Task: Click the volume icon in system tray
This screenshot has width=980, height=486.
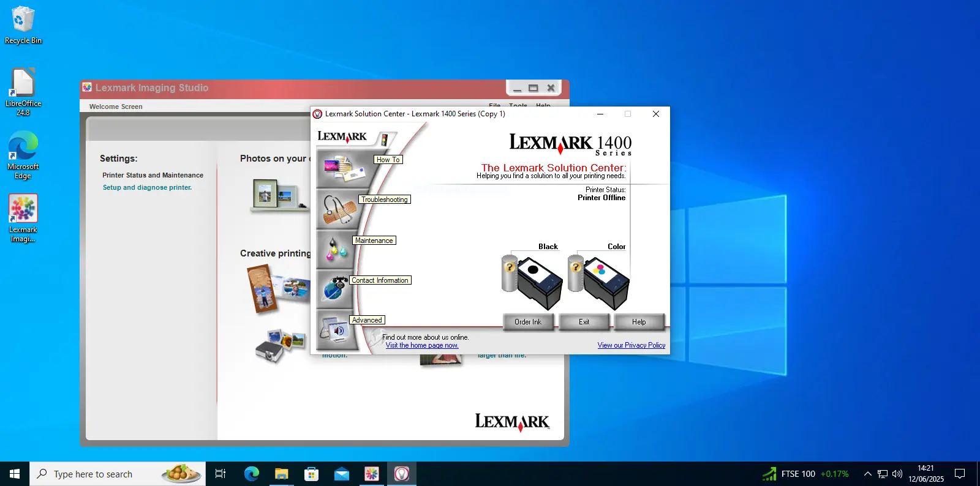Action: pos(897,474)
